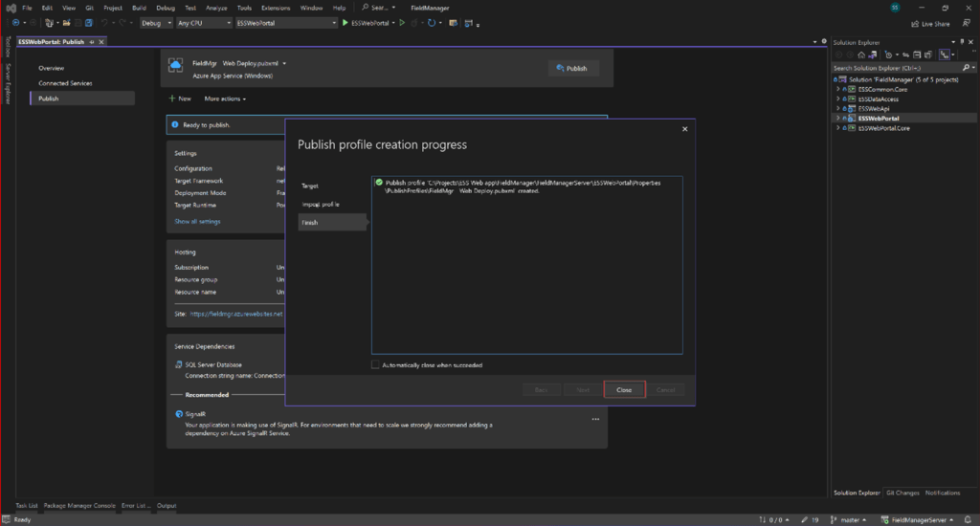The image size is (980, 526).
Task: Select the Solution 'FieldManager' root node
Action: click(x=902, y=79)
